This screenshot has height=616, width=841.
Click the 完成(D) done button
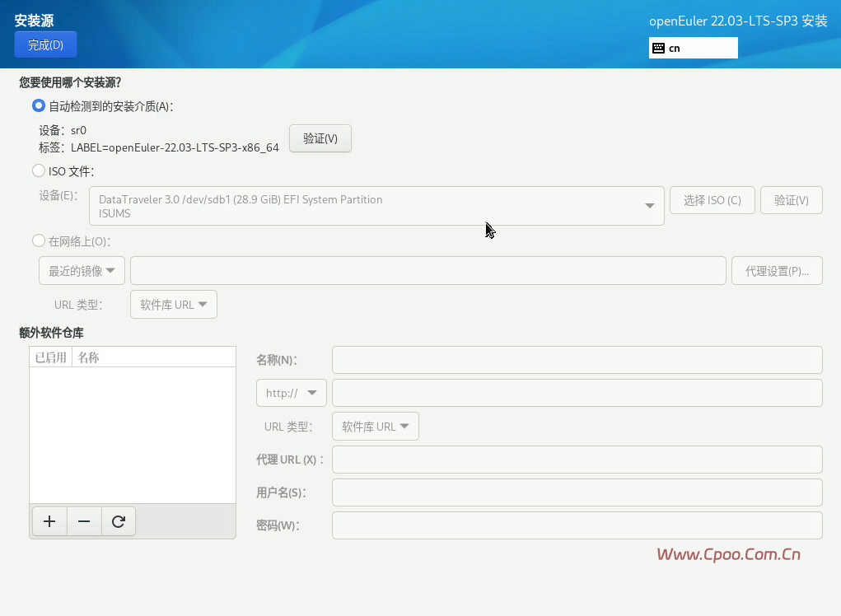coord(45,44)
